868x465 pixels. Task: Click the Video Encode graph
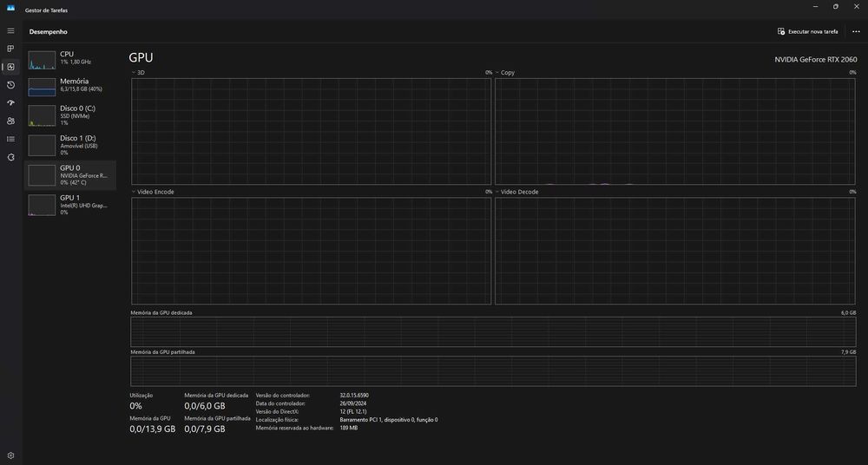(311, 251)
